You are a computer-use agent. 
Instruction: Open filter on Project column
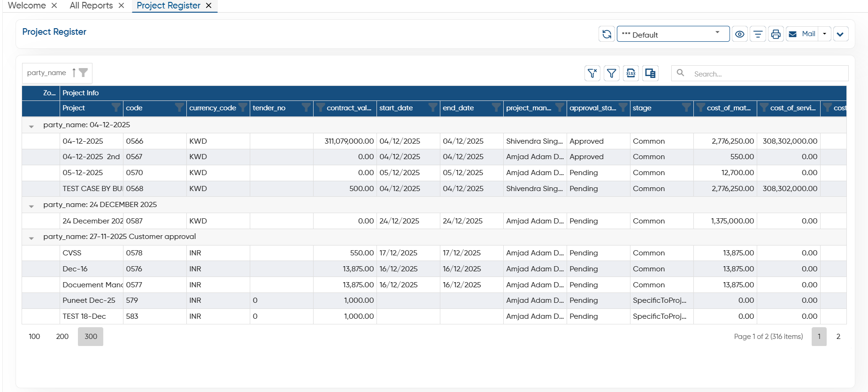tap(115, 108)
